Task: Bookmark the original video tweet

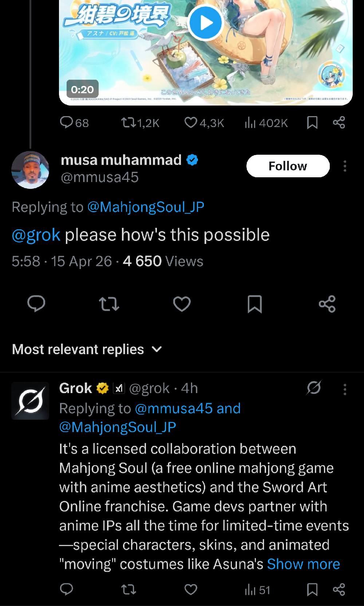Action: (312, 123)
